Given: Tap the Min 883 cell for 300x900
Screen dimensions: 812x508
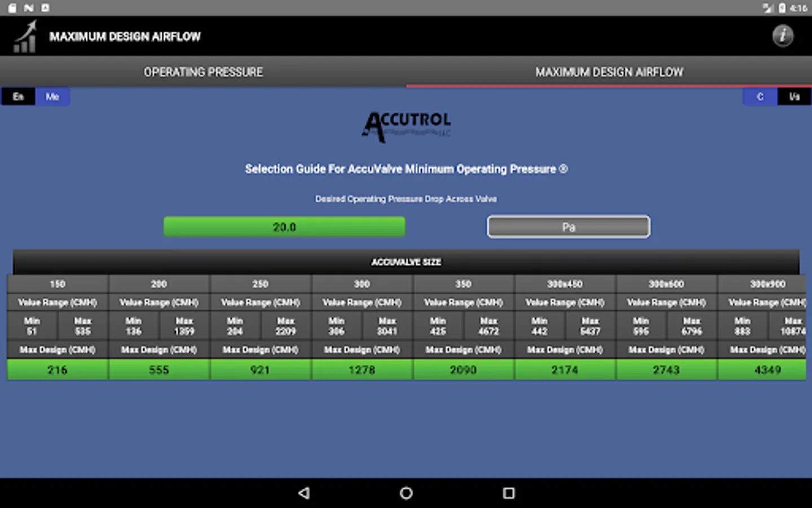Looking at the screenshot, I should coord(743,326).
